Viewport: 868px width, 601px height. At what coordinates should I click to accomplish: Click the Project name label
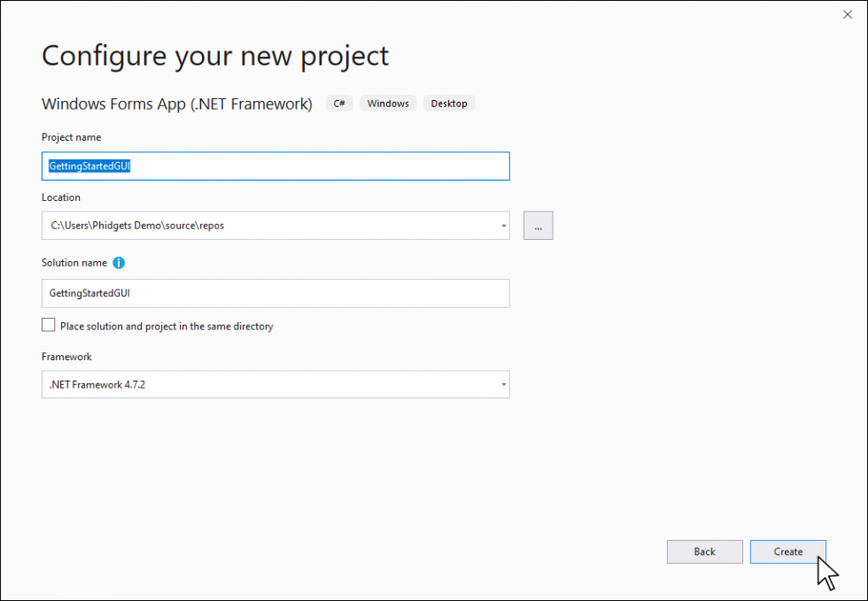pos(71,137)
